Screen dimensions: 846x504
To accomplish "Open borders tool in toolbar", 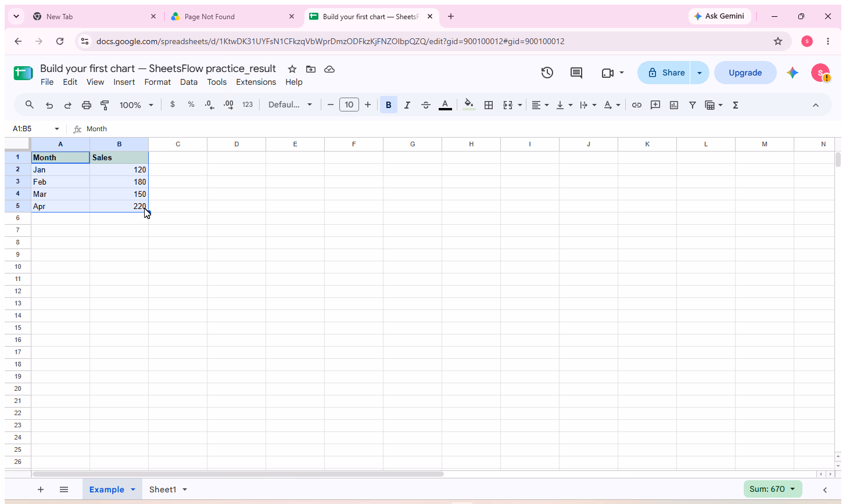I will pyautogui.click(x=489, y=105).
